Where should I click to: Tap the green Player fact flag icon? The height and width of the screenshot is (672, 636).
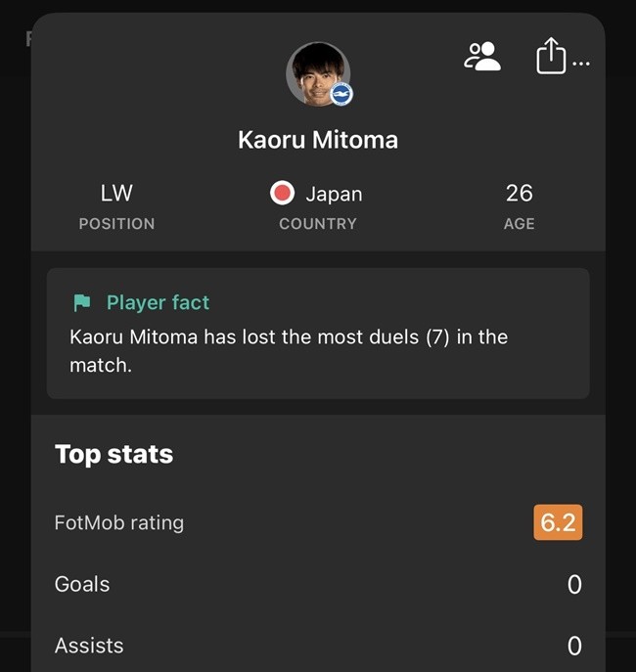click(82, 303)
